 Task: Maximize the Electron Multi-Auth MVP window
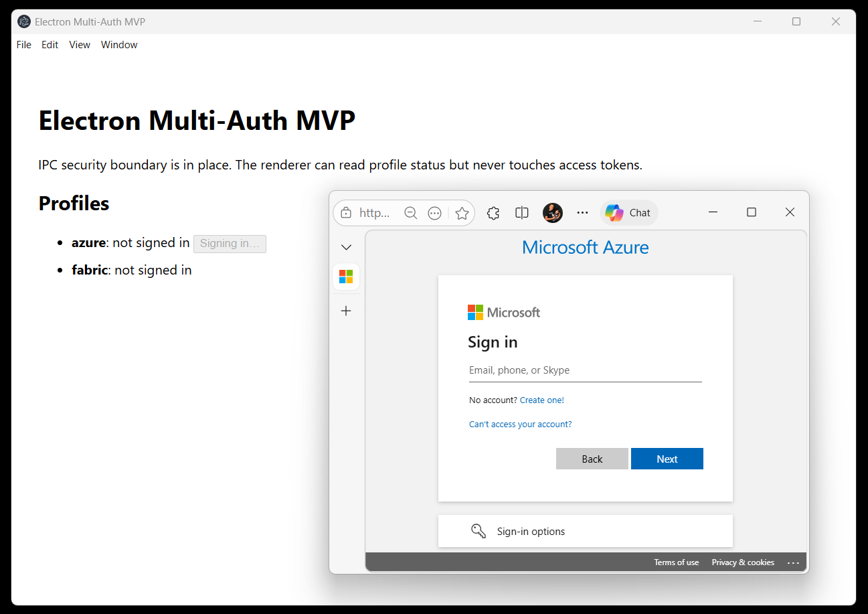pyautogui.click(x=796, y=21)
